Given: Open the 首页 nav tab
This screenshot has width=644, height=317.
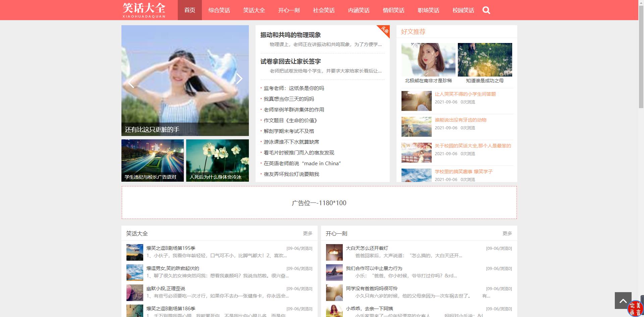Looking at the screenshot, I should 190,10.
